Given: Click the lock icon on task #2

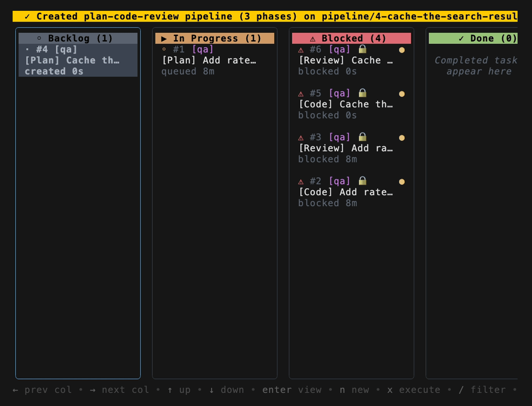Looking at the screenshot, I should point(362,180).
